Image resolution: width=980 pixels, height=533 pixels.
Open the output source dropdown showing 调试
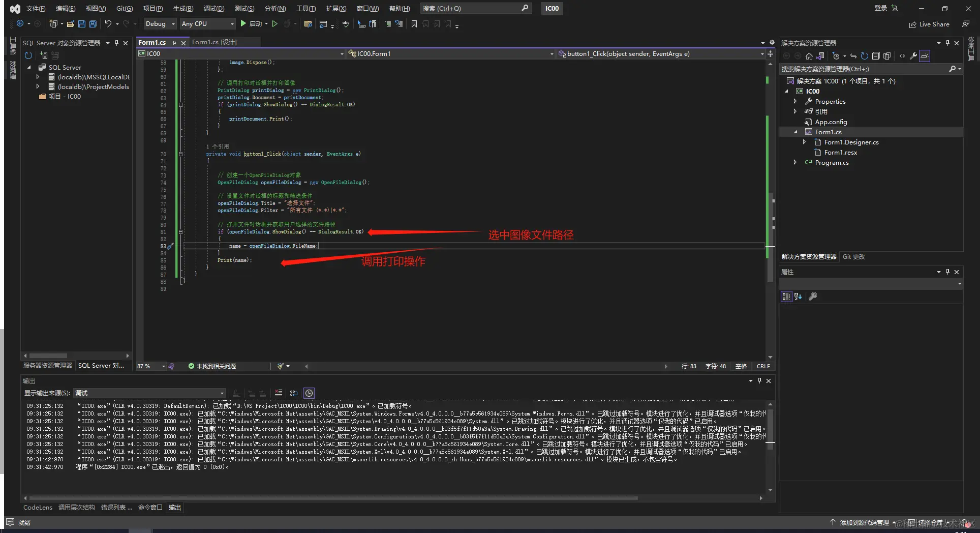point(149,393)
